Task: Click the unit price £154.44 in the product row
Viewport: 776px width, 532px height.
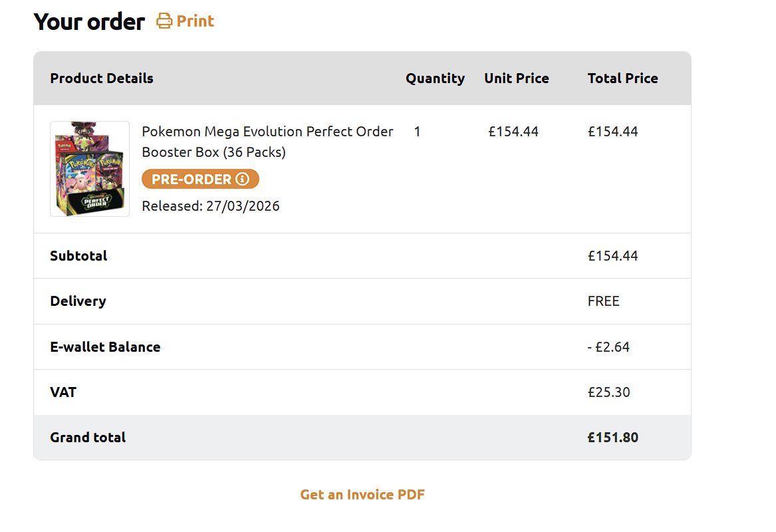Action: point(513,132)
